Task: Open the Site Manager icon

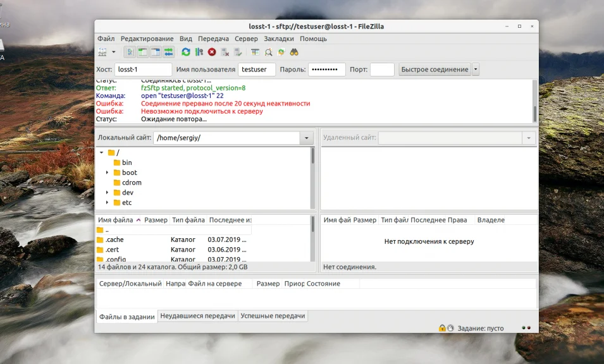Action: [102, 52]
